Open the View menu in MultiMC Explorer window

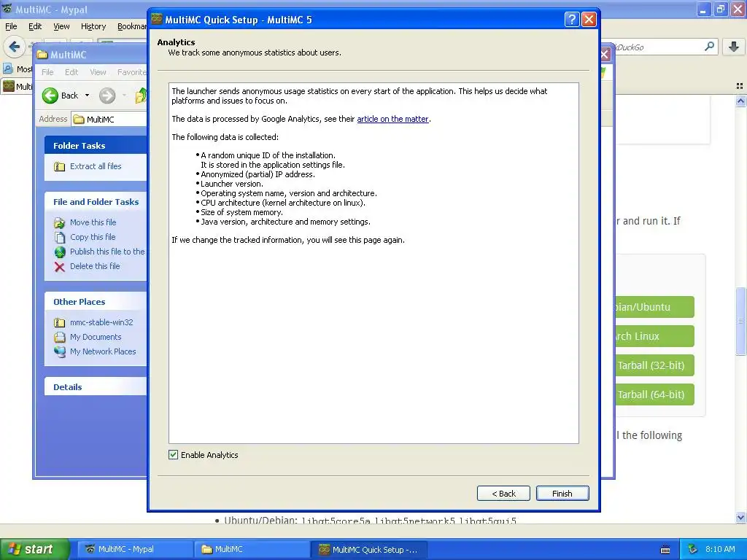click(98, 72)
